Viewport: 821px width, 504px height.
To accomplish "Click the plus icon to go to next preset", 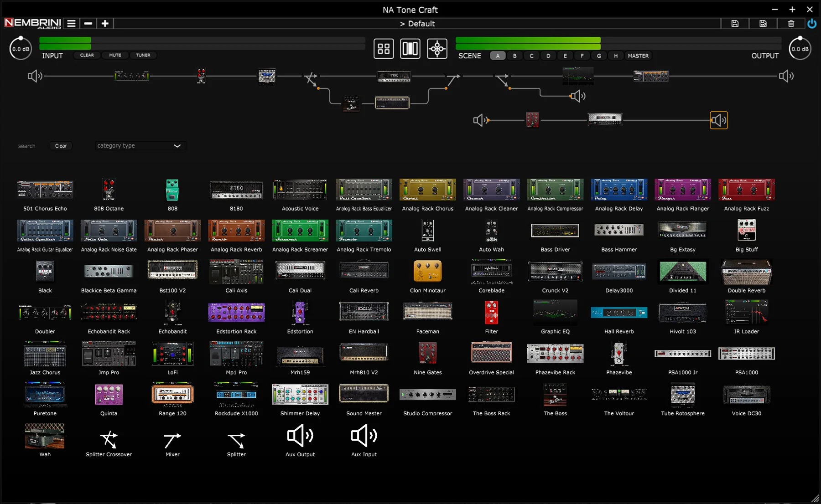I will [104, 23].
